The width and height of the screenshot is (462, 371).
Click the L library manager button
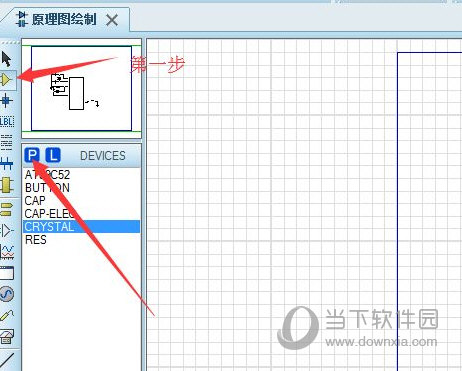coord(53,155)
